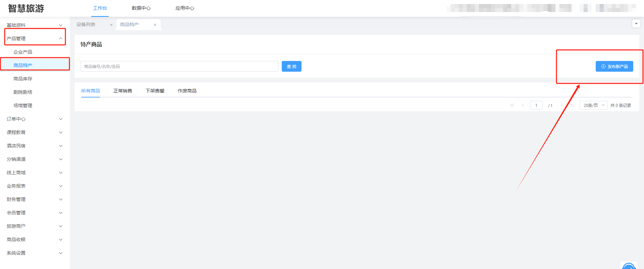The height and width of the screenshot is (269, 644).
Task: Close the 设备列表 tab
Action: pos(111,25)
